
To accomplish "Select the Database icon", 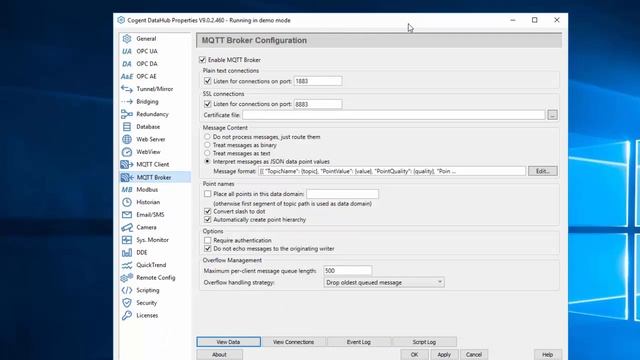I will [127, 127].
